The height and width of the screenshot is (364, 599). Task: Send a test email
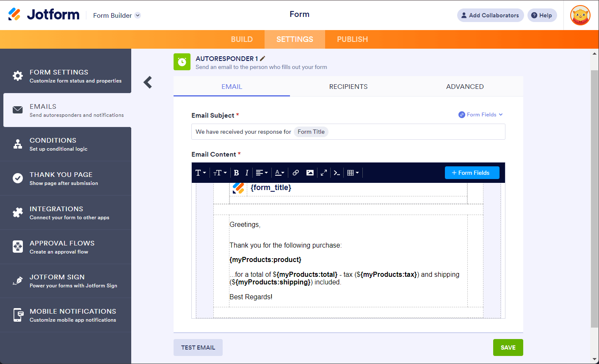198,347
